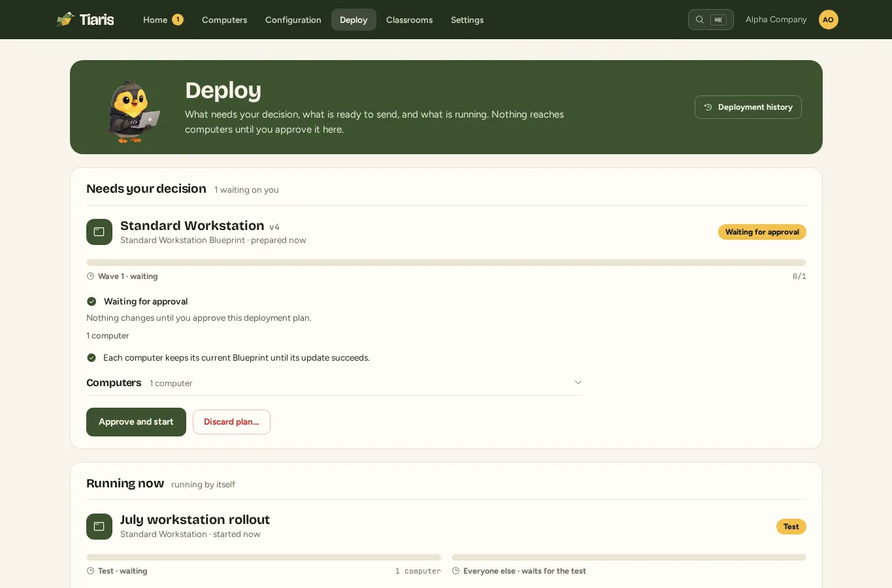This screenshot has width=892, height=588.
Task: Open the Computers nav item
Action: (224, 20)
